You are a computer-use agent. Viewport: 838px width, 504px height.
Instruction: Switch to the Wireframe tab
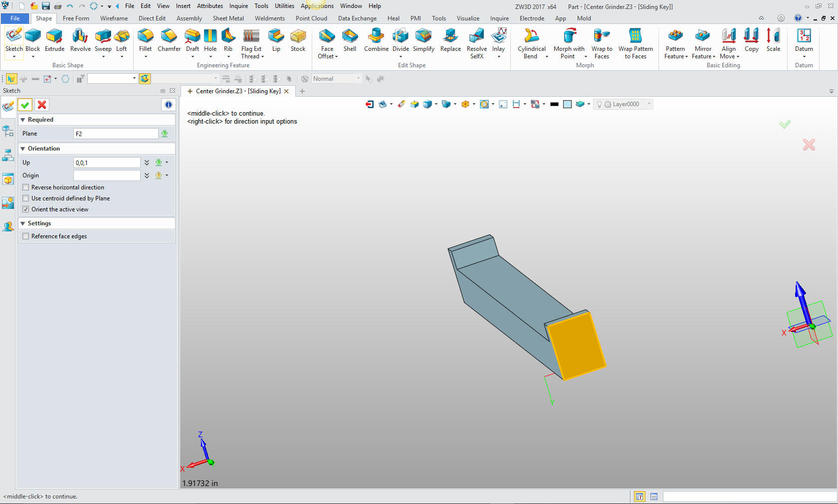coord(114,18)
